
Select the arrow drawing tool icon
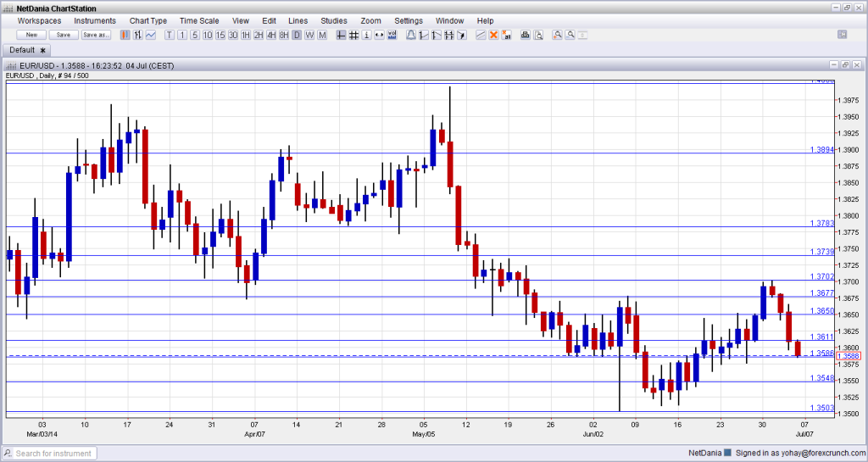(462, 35)
